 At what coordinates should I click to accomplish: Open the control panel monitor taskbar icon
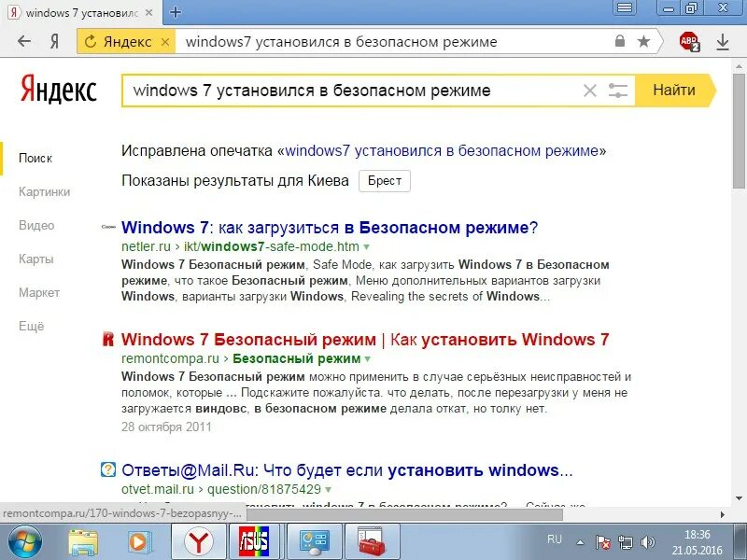[314, 541]
